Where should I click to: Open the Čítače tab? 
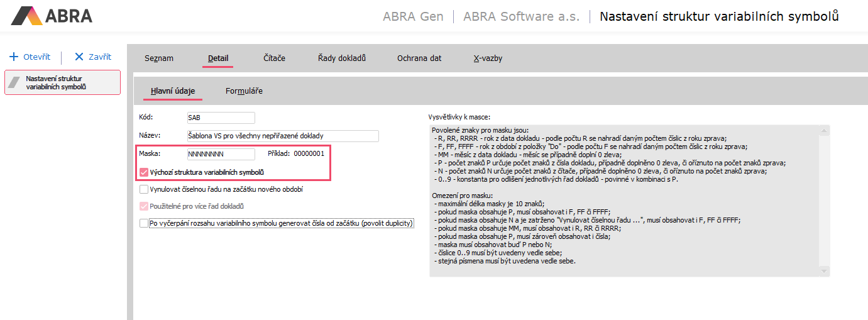point(274,58)
